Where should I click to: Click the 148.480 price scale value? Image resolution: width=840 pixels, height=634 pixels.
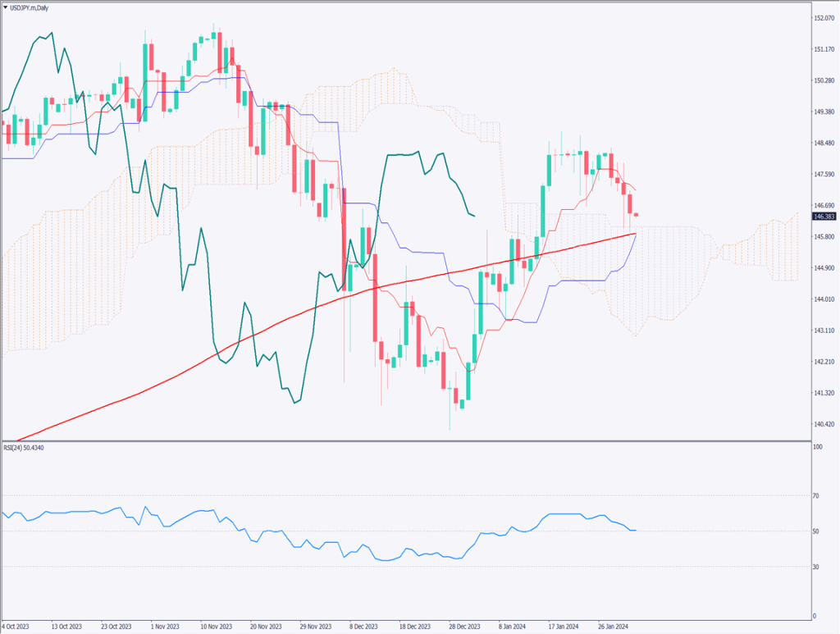point(823,144)
